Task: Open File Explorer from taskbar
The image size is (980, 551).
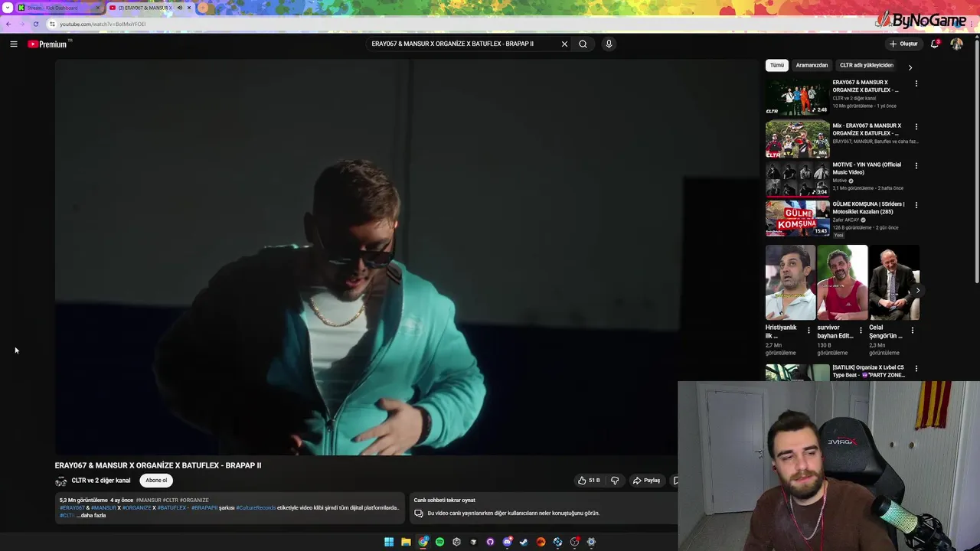Action: click(406, 542)
